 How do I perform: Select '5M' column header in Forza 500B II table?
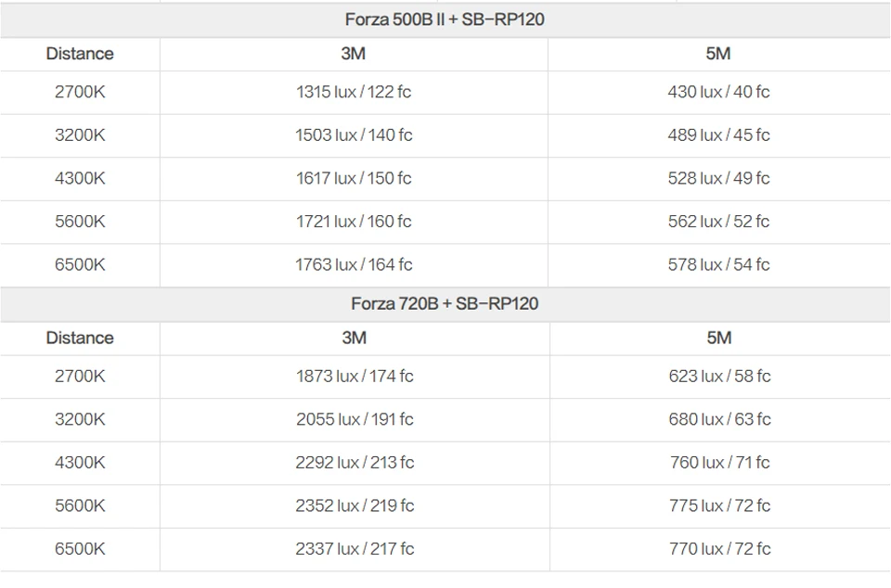(718, 54)
